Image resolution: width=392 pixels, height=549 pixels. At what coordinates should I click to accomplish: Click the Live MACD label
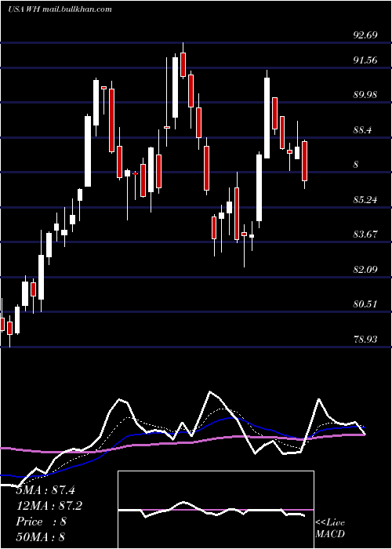[330, 529]
